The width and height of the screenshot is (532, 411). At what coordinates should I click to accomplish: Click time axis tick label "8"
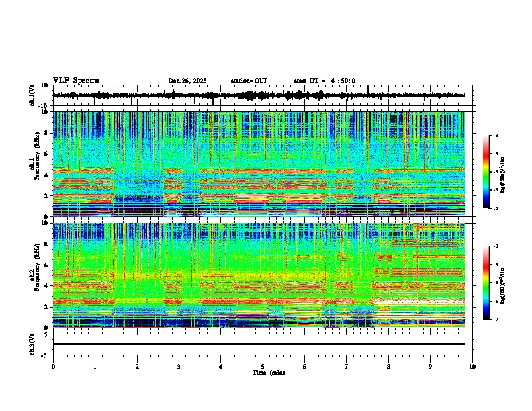click(x=388, y=367)
